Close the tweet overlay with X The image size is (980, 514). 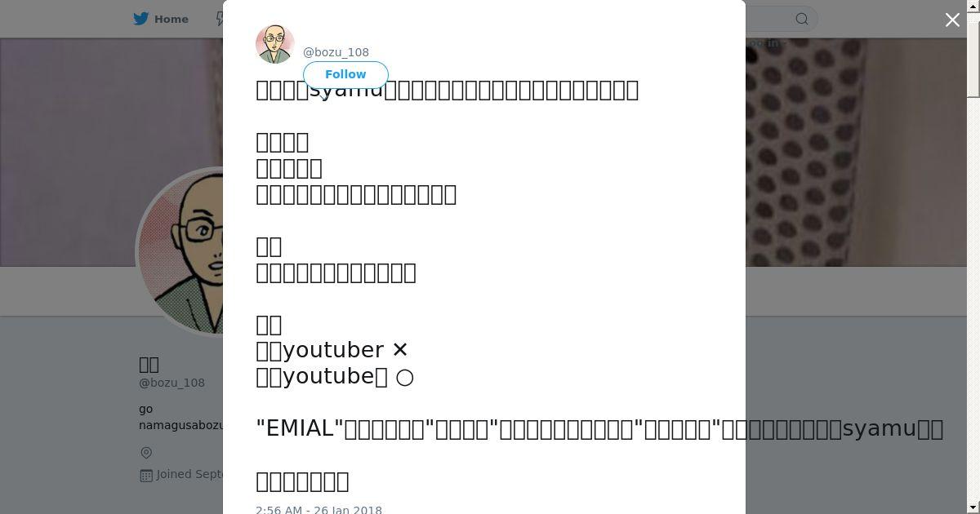pos(952,20)
